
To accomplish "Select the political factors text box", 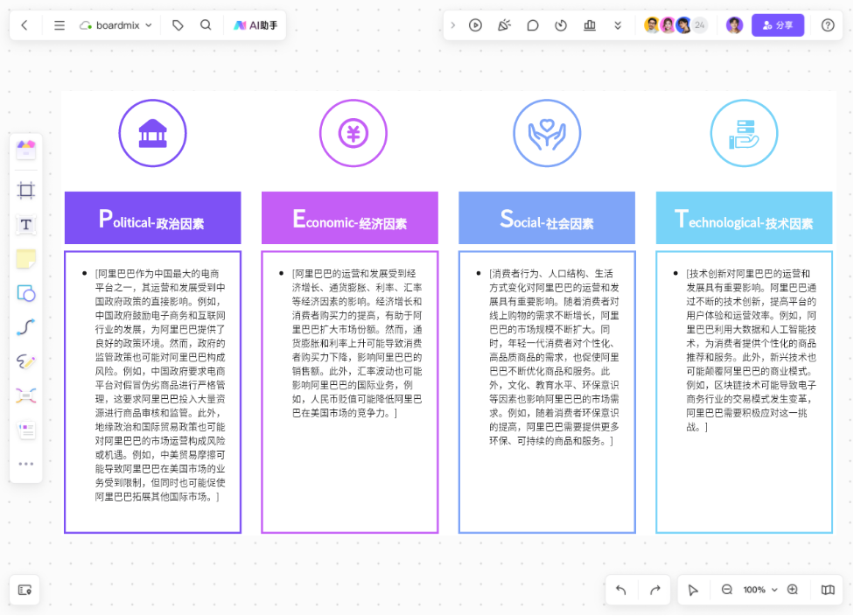I will click(x=153, y=392).
